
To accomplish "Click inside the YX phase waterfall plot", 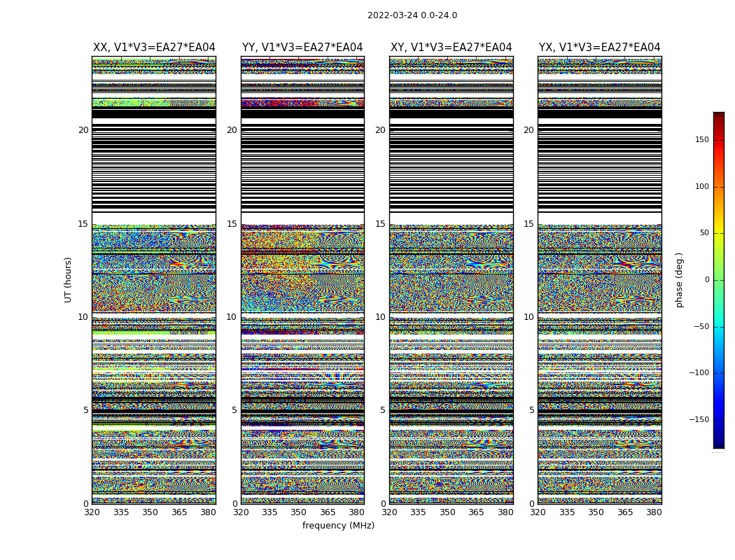I will 599,280.
